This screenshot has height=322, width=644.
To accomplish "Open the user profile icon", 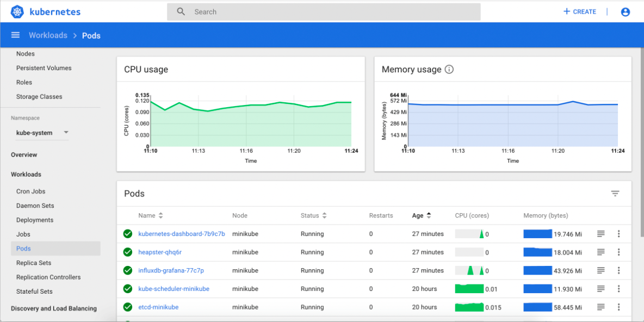I will click(x=625, y=11).
